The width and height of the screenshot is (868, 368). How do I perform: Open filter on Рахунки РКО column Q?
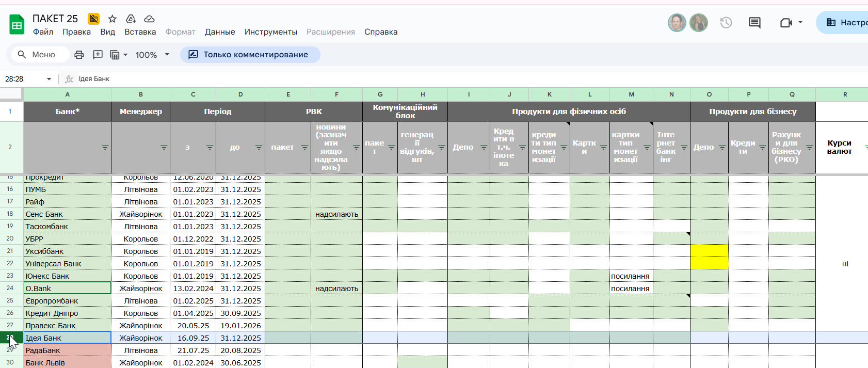click(x=809, y=148)
